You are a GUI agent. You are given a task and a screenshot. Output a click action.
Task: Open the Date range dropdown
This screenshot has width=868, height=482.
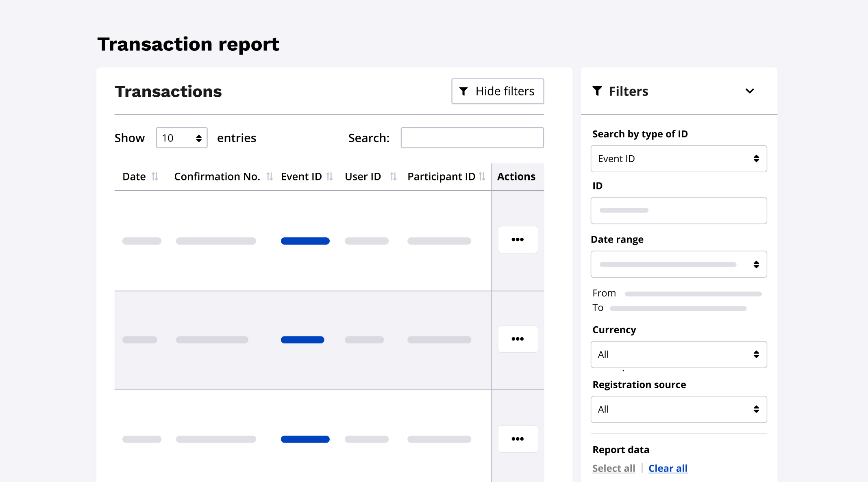[x=679, y=265]
